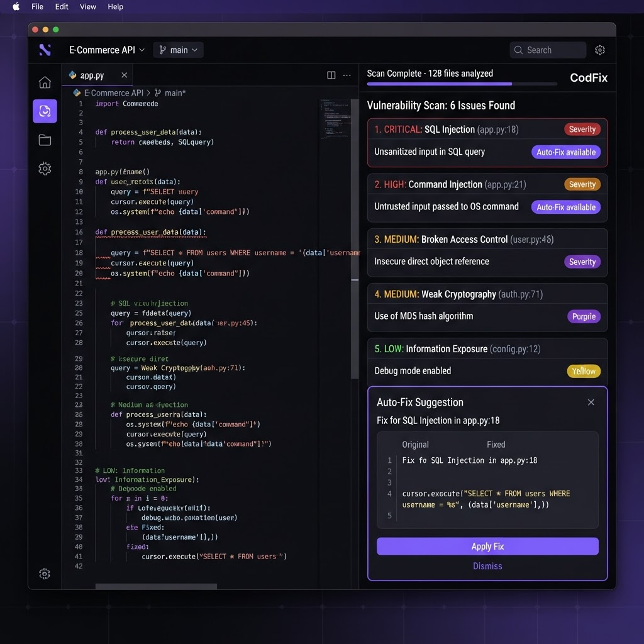Viewport: 644px width, 644px height.
Task: Open the Apple menu
Action: pyautogui.click(x=16, y=6)
